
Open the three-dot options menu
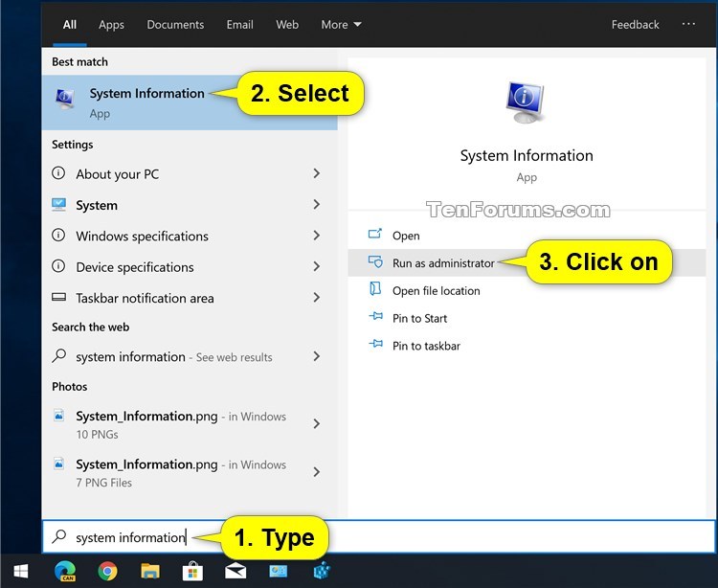[688, 24]
